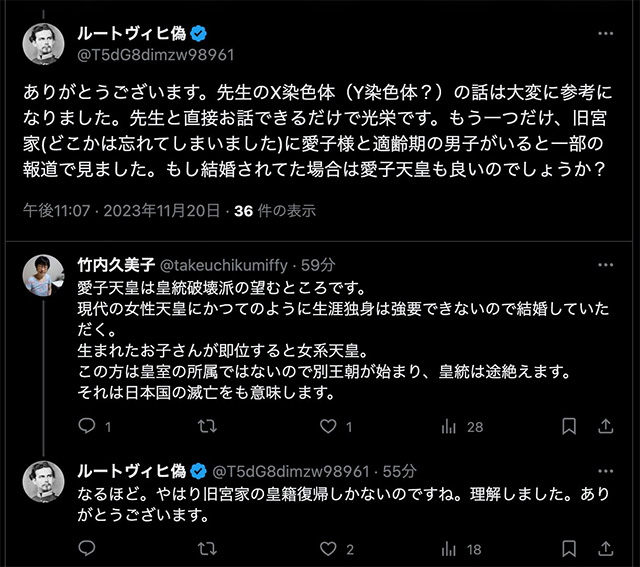
Task: Open more options on main tweet
Action: (x=606, y=34)
